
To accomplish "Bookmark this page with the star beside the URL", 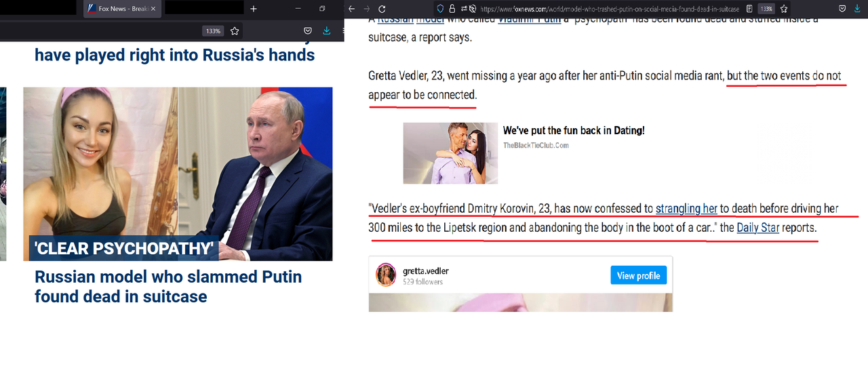I will tap(785, 9).
